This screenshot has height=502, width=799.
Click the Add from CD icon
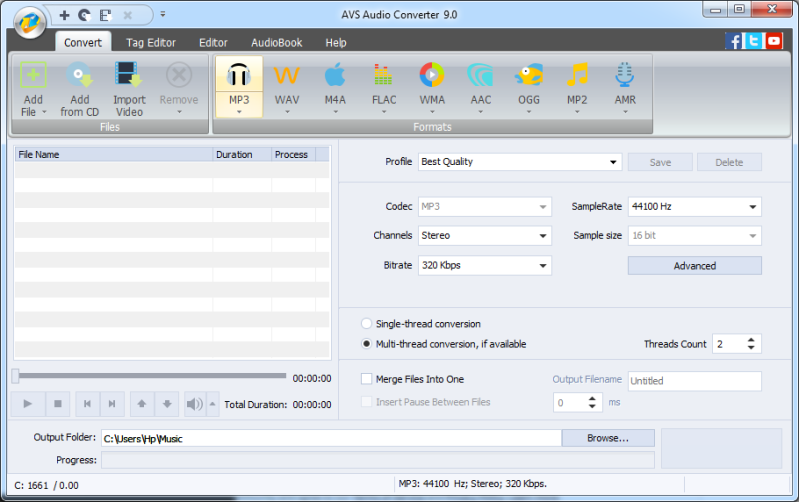pos(79,76)
